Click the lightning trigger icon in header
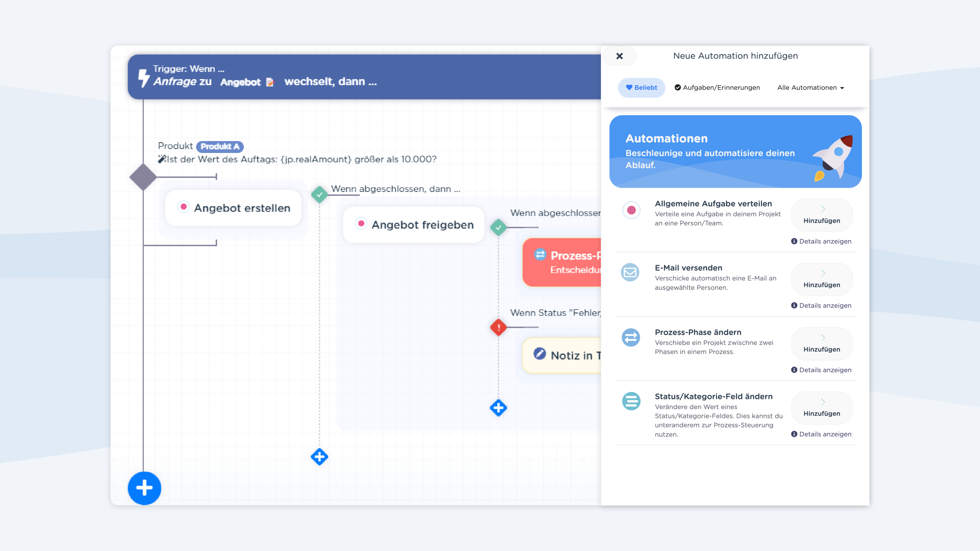The width and height of the screenshot is (980, 551). tap(144, 78)
